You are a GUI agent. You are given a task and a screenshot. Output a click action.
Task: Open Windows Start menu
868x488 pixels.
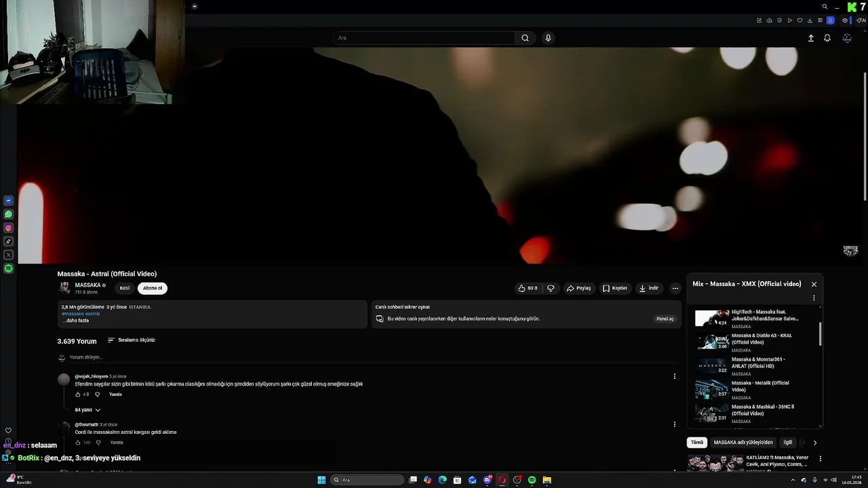tap(321, 480)
